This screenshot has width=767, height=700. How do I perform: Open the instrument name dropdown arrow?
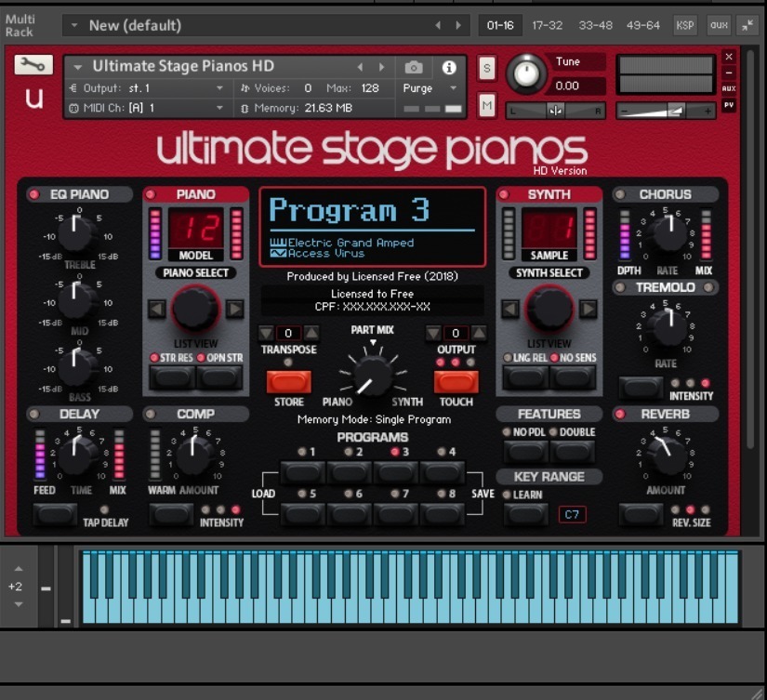[x=78, y=67]
